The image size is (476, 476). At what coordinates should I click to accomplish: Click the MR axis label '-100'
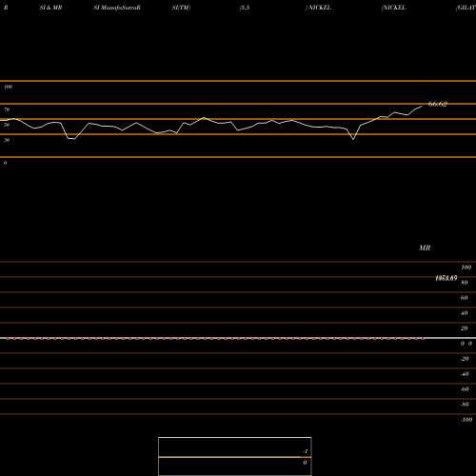point(466,420)
